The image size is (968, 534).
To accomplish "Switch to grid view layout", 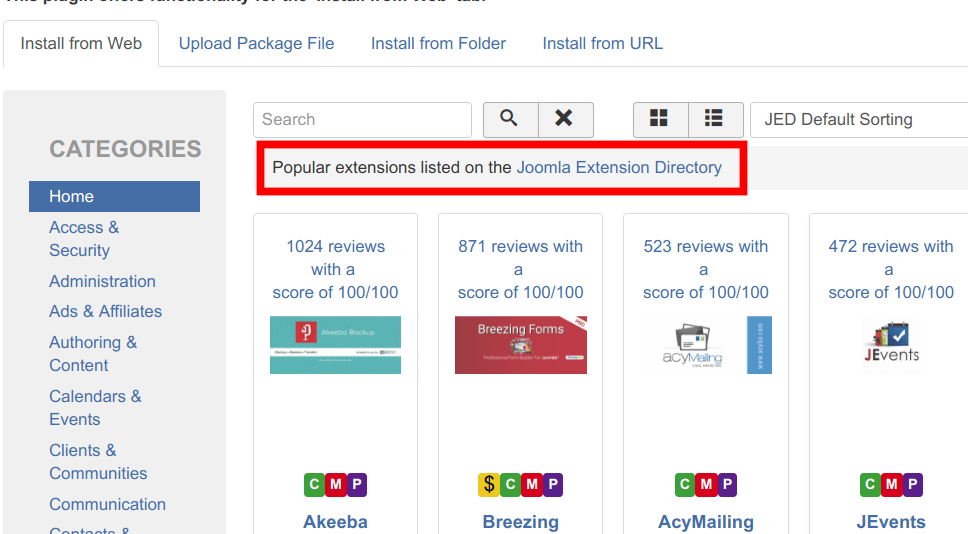I will pyautogui.click(x=660, y=120).
